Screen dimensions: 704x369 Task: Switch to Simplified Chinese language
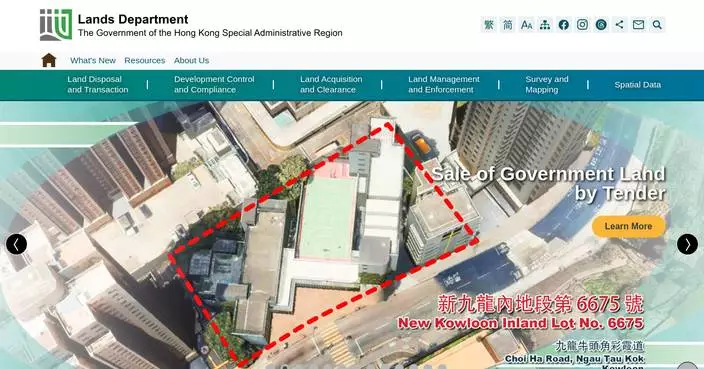pos(507,25)
